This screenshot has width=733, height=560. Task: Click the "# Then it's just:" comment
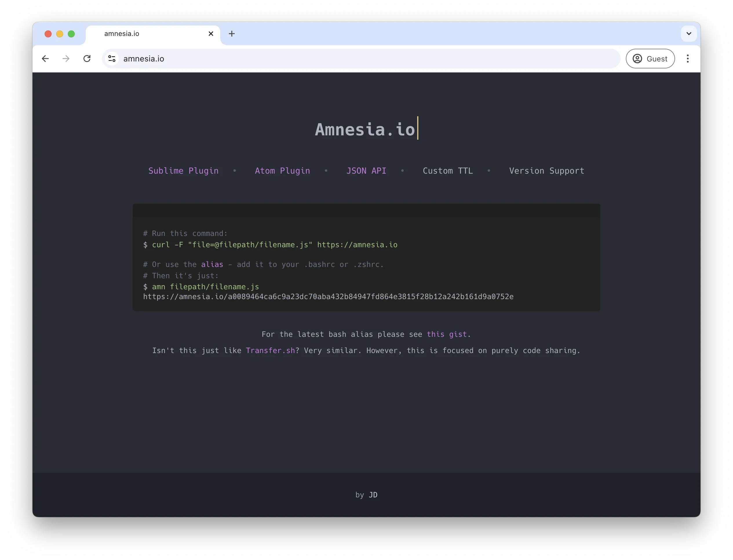(181, 276)
